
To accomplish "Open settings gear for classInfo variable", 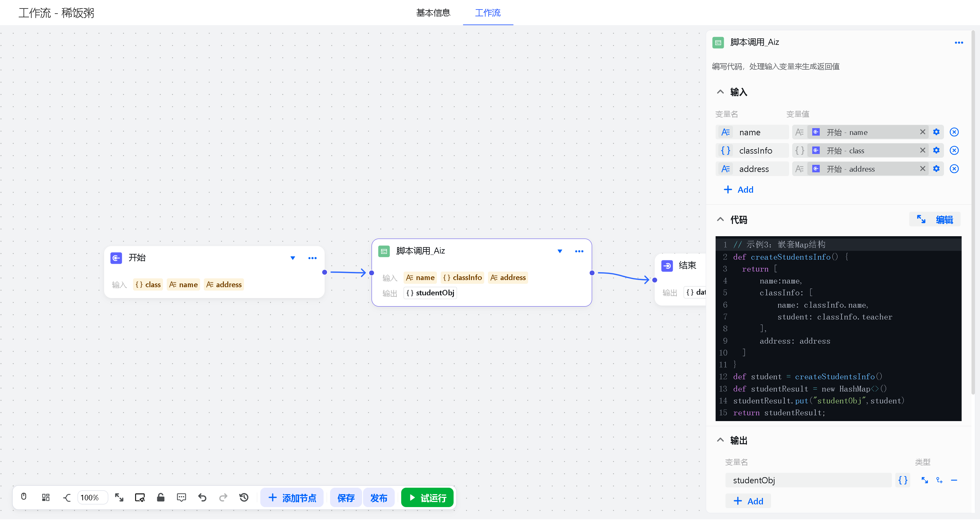I will coord(936,151).
